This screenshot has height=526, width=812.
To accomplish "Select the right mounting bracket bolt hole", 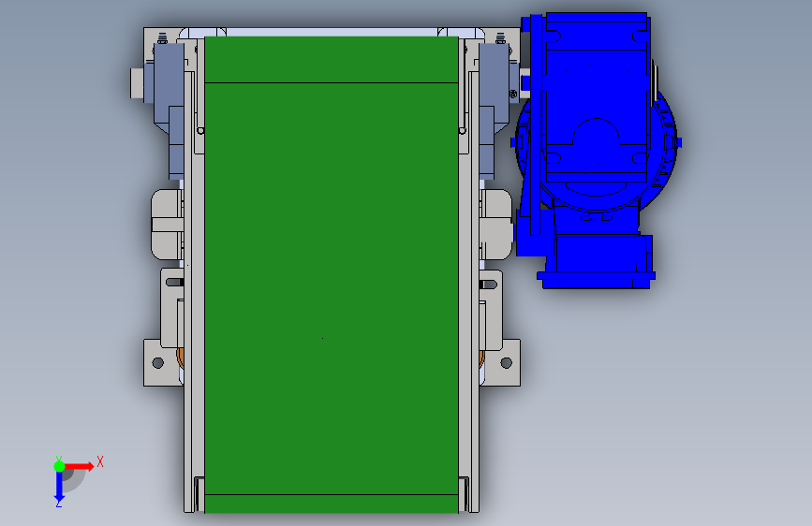I will tap(506, 363).
